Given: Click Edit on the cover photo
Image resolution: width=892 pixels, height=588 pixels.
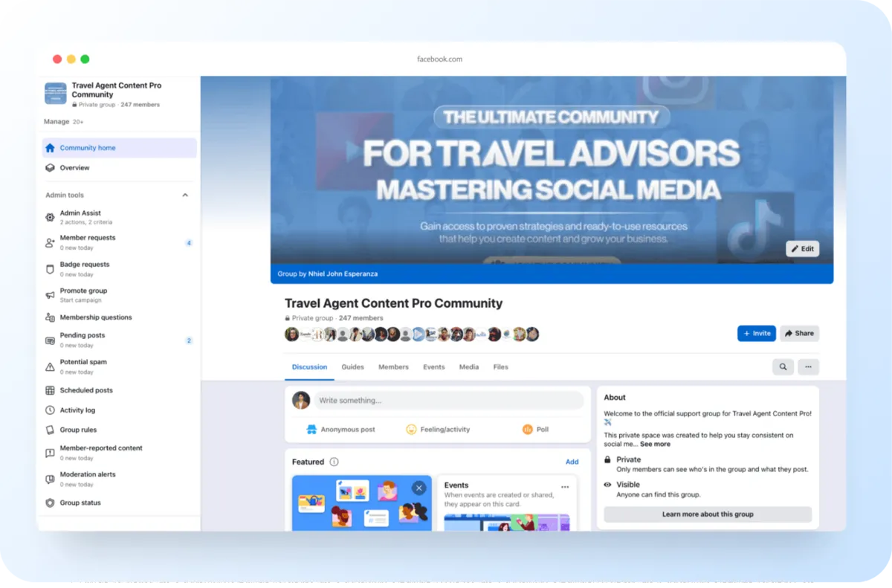Looking at the screenshot, I should pyautogui.click(x=803, y=249).
